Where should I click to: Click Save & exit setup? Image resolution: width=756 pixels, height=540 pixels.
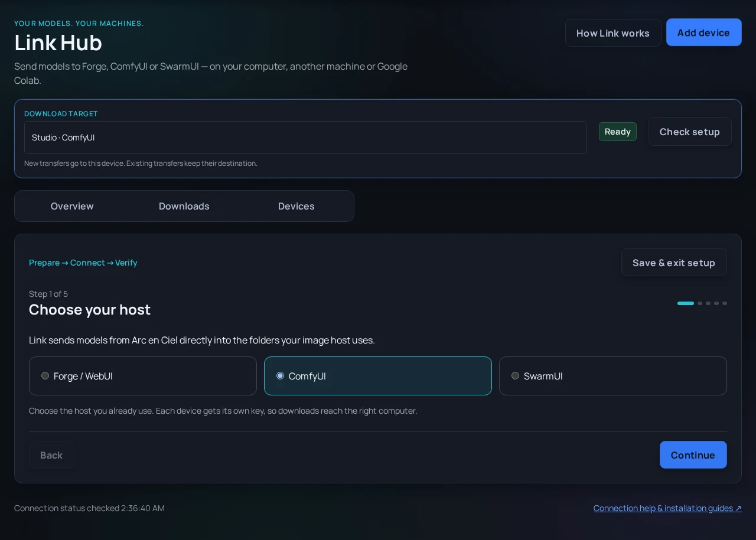(674, 263)
